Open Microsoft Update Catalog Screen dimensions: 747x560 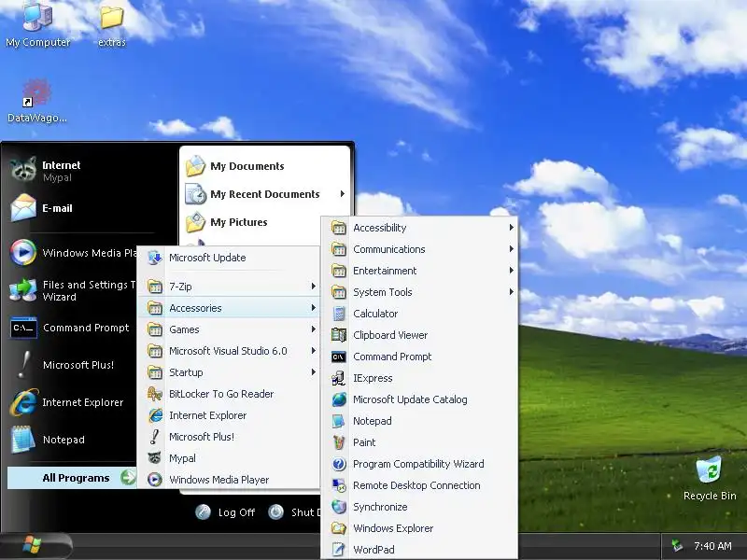[x=419, y=399]
